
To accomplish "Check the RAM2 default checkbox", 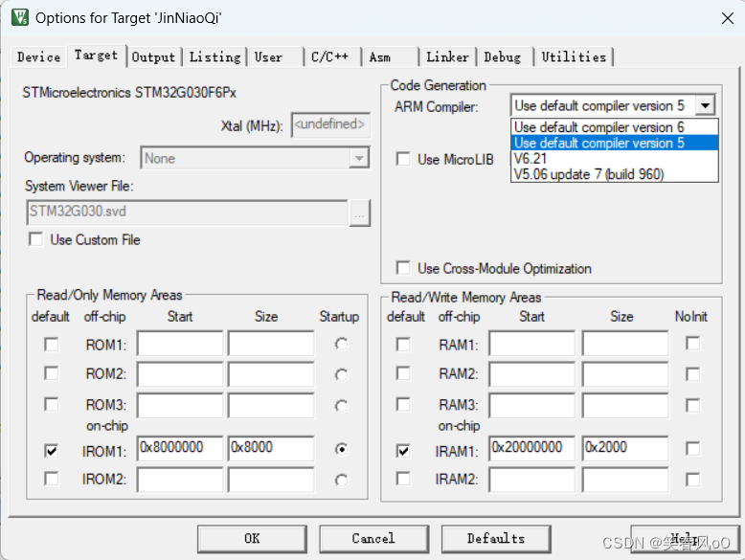I will point(403,373).
